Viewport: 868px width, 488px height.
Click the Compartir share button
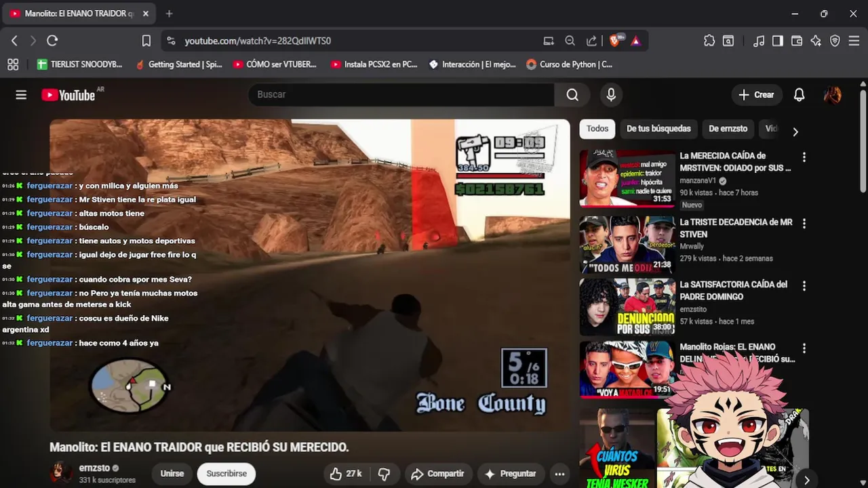click(437, 474)
